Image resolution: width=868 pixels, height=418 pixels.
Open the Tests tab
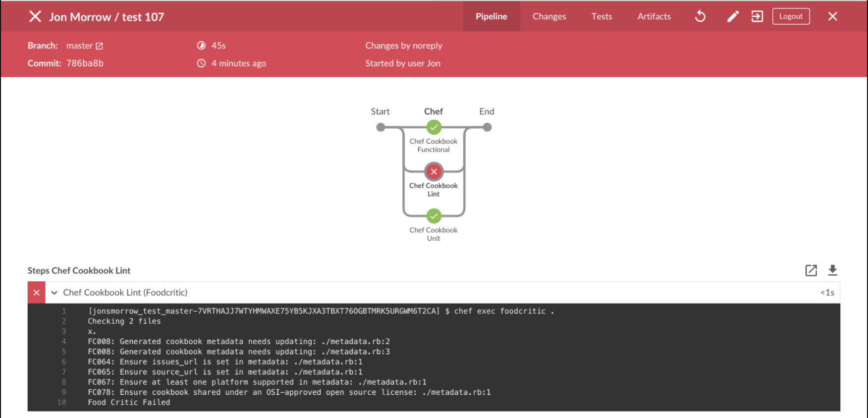click(602, 16)
